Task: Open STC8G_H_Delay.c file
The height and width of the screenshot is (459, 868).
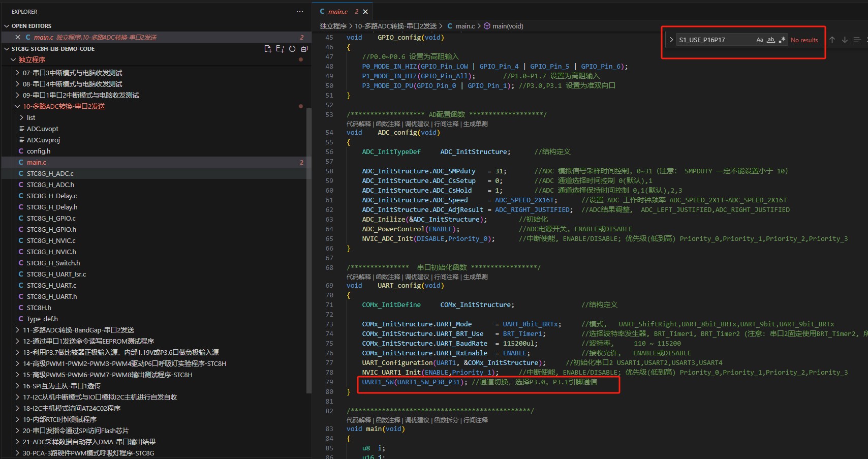Action: (52, 196)
